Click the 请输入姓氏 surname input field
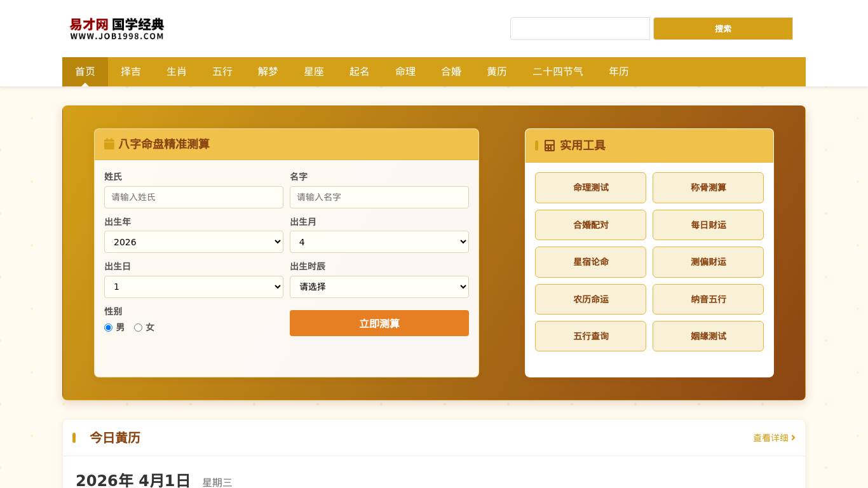 (x=194, y=197)
